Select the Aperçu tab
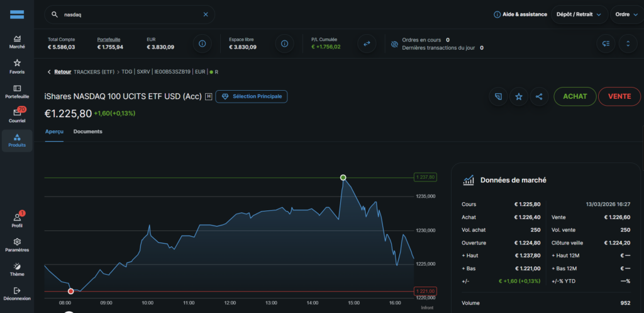644x313 pixels. coord(54,132)
